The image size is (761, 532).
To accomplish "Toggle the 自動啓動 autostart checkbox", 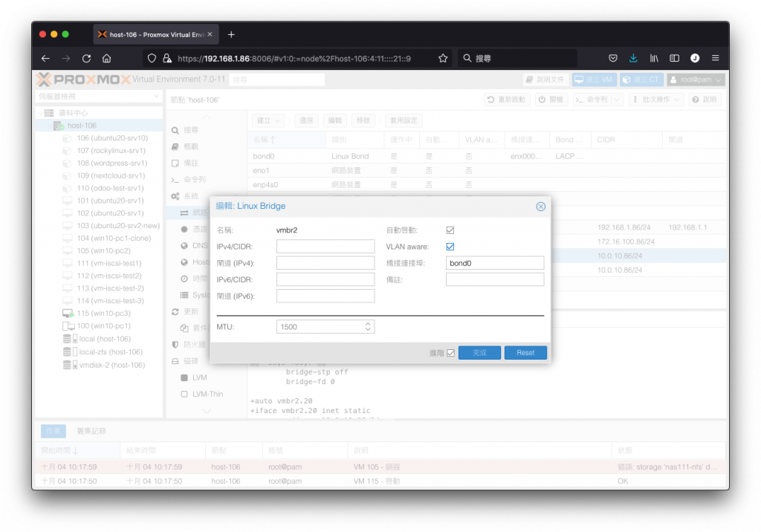I will (450, 230).
